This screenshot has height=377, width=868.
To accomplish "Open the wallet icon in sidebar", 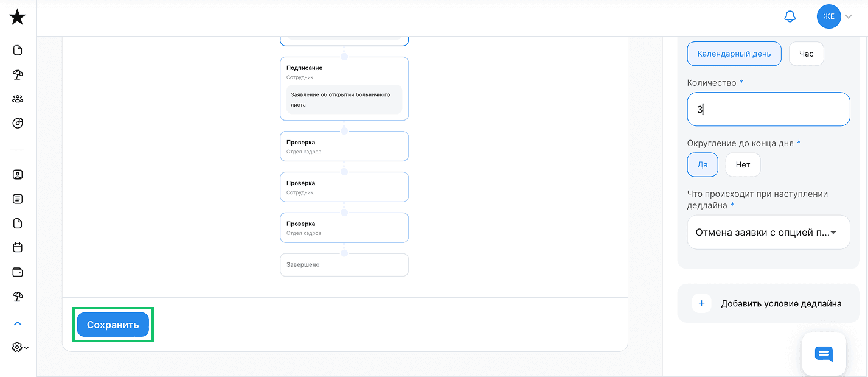I will click(18, 272).
